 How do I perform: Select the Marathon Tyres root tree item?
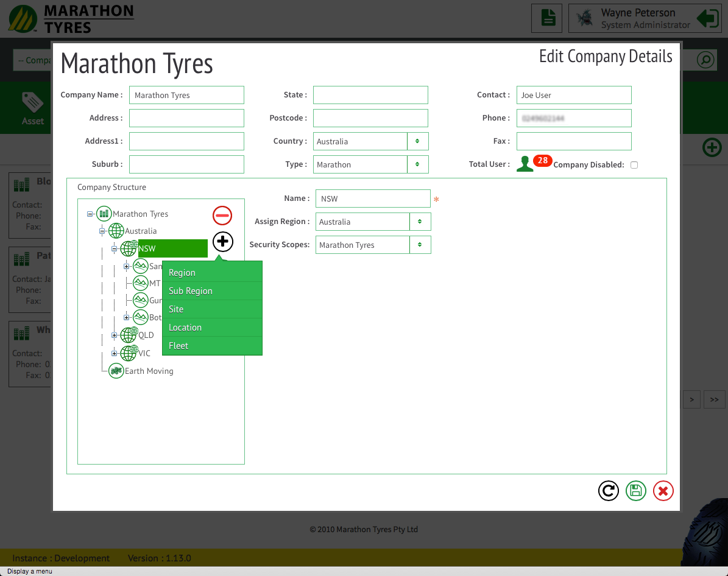pyautogui.click(x=140, y=214)
